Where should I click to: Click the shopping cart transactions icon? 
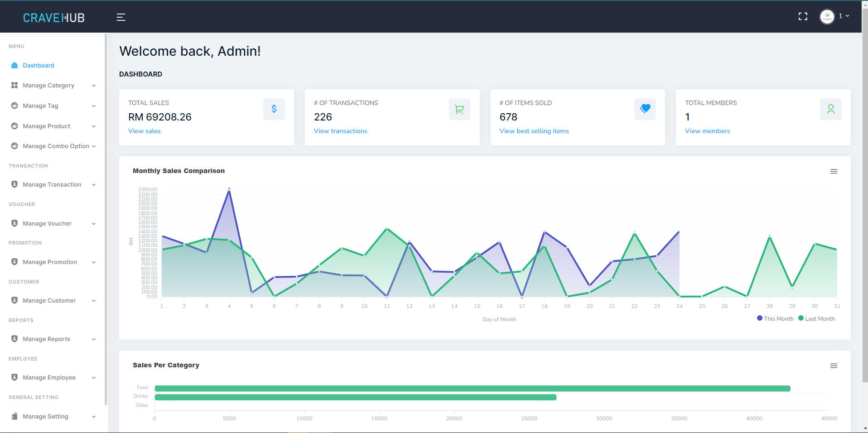tap(459, 109)
